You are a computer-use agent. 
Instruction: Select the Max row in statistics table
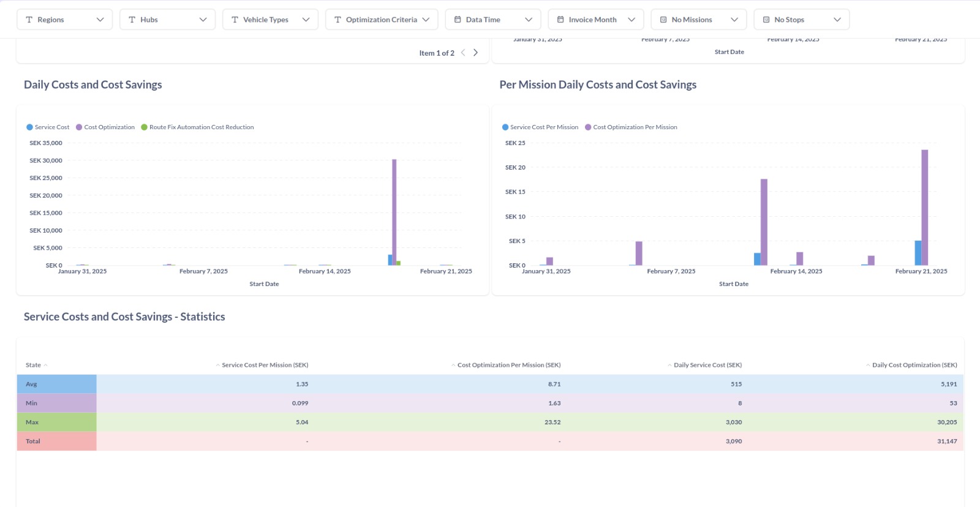[x=490, y=423]
